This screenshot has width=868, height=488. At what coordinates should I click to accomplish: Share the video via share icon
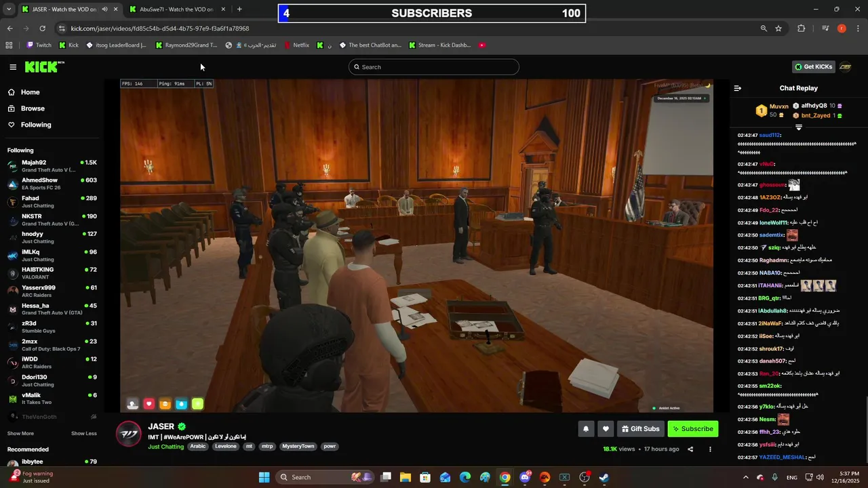click(690, 449)
